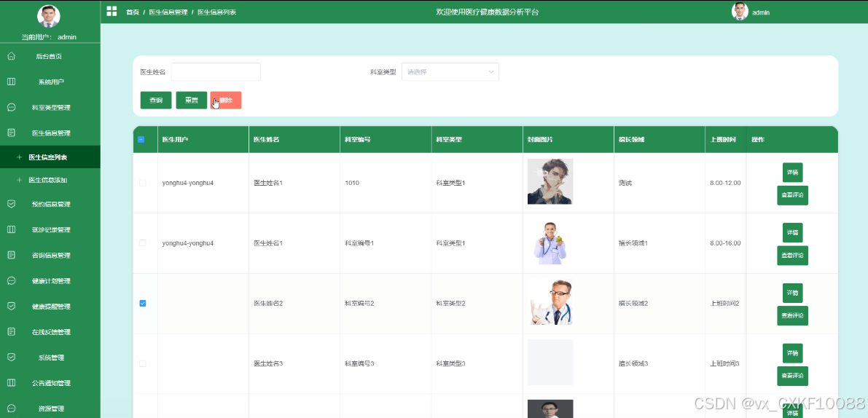Open 健康提醒管理 in the sidebar
This screenshot has width=868, height=418.
(50, 307)
